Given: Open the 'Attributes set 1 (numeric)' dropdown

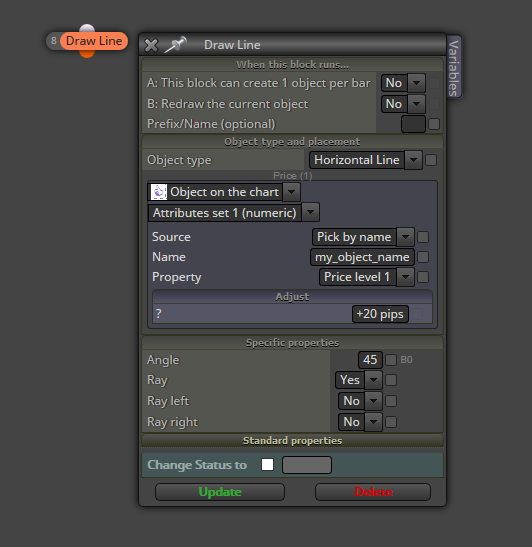Looking at the screenshot, I should click(x=234, y=213).
